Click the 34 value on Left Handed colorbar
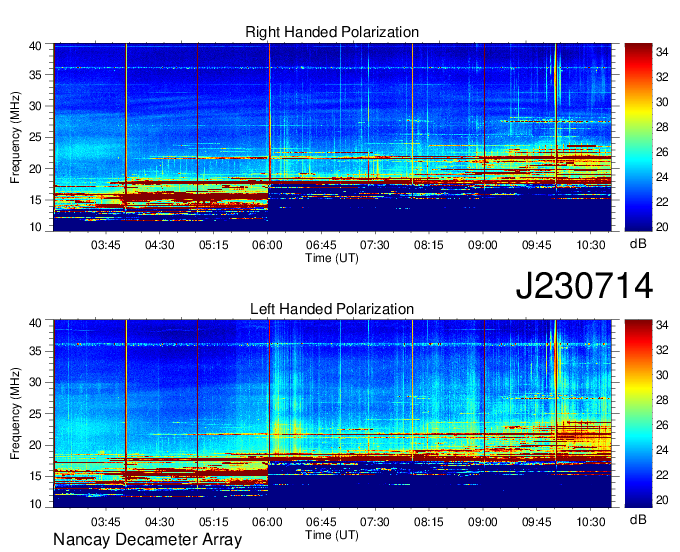 click(662, 325)
